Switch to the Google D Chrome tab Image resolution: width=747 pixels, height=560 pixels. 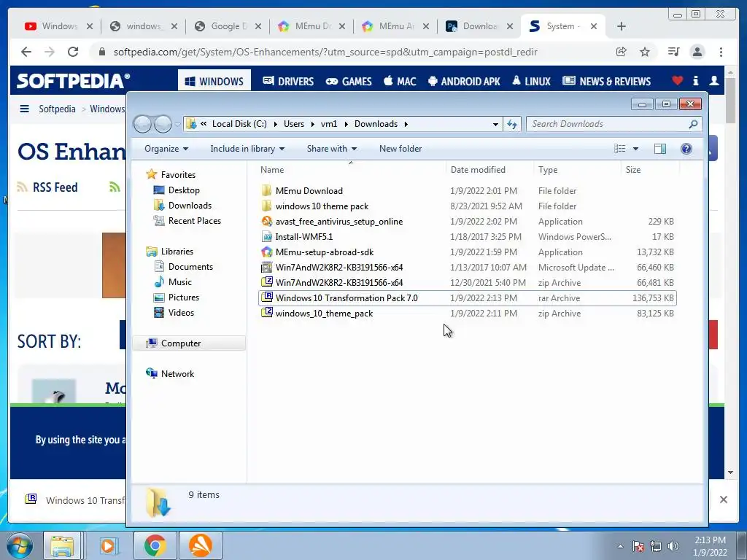228,26
